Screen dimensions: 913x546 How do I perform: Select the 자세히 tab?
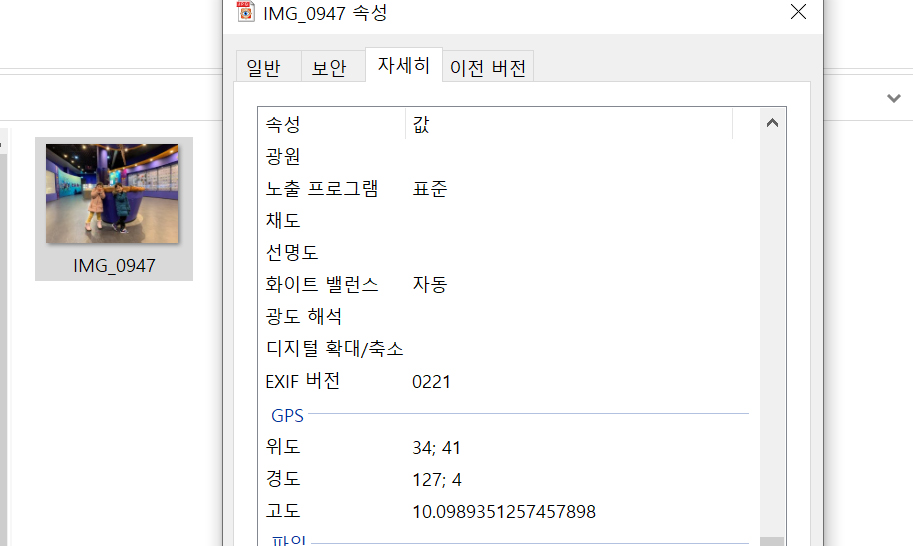click(x=404, y=65)
